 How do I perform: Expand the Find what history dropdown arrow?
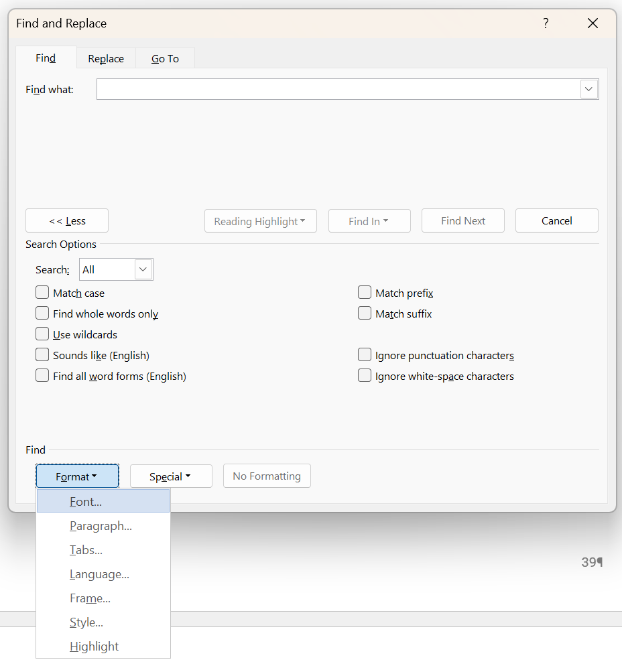point(589,89)
